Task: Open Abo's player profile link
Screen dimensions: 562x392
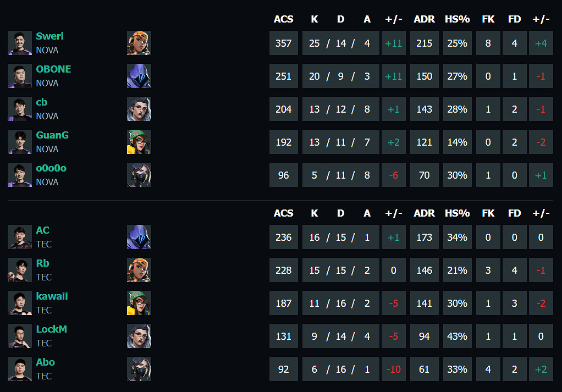Action: pos(45,362)
